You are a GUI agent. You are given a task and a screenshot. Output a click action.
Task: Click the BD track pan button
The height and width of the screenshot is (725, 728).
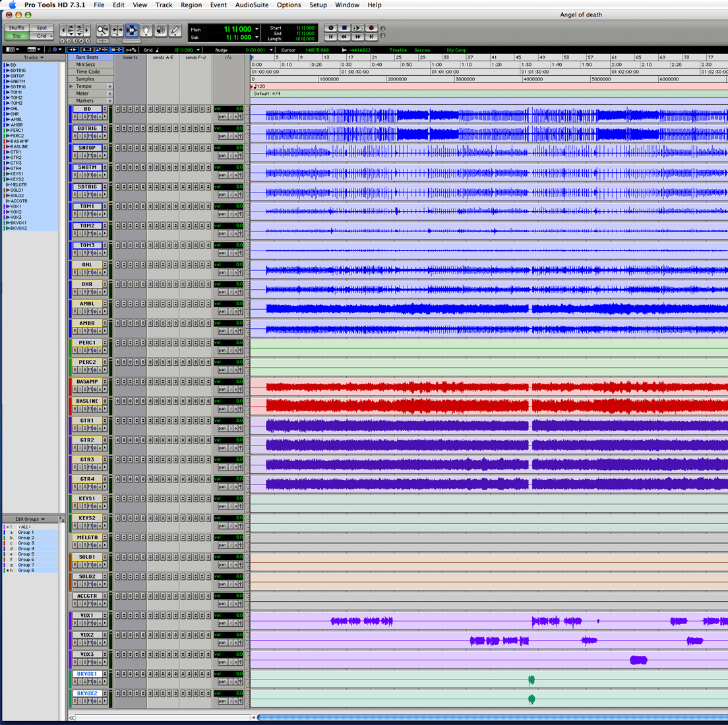point(222,117)
